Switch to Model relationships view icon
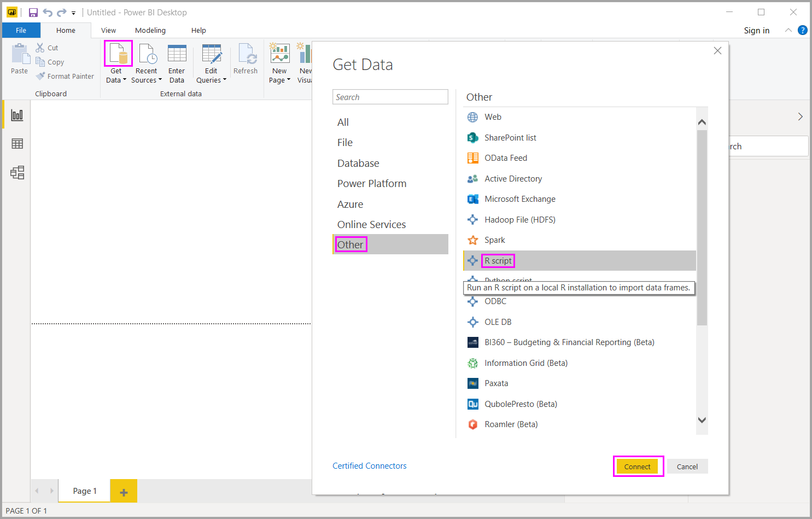The height and width of the screenshot is (519, 812). tap(17, 173)
